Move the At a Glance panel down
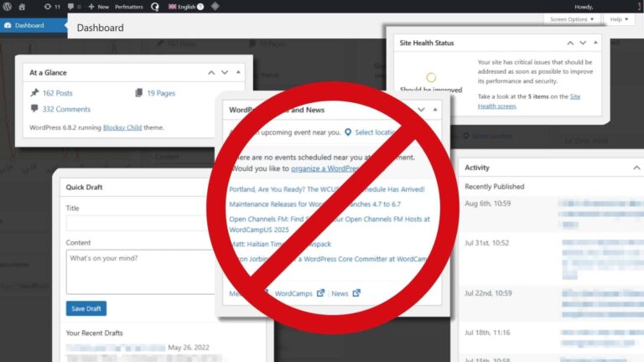Screen dimensions: 644x362 [x=225, y=73]
